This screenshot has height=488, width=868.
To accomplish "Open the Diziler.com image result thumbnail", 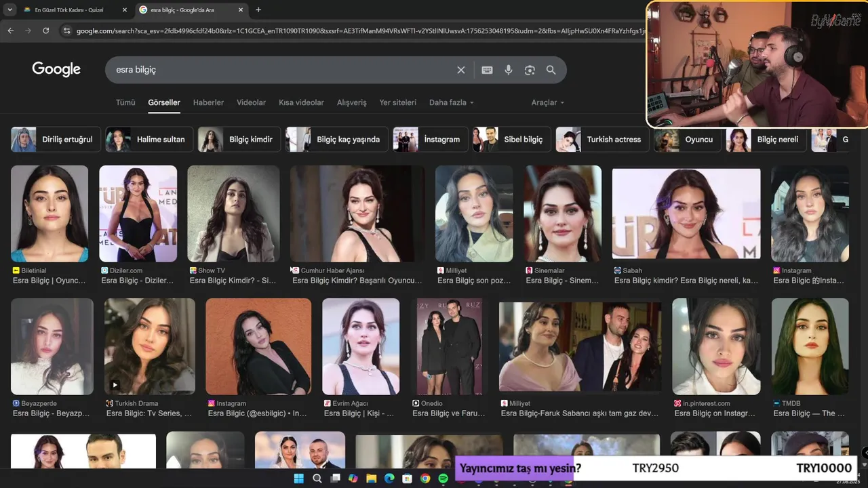I will (x=138, y=213).
